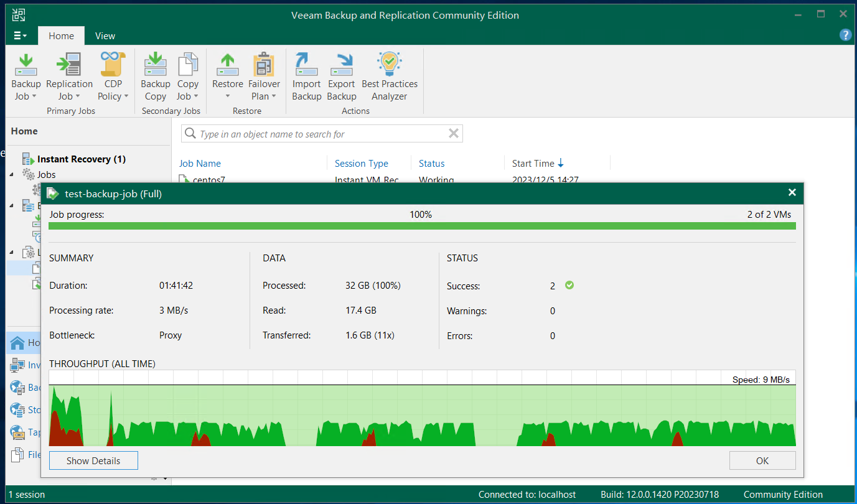Expand the Failover Plan dropdown arrow
This screenshot has height=504, width=857.
point(273,96)
